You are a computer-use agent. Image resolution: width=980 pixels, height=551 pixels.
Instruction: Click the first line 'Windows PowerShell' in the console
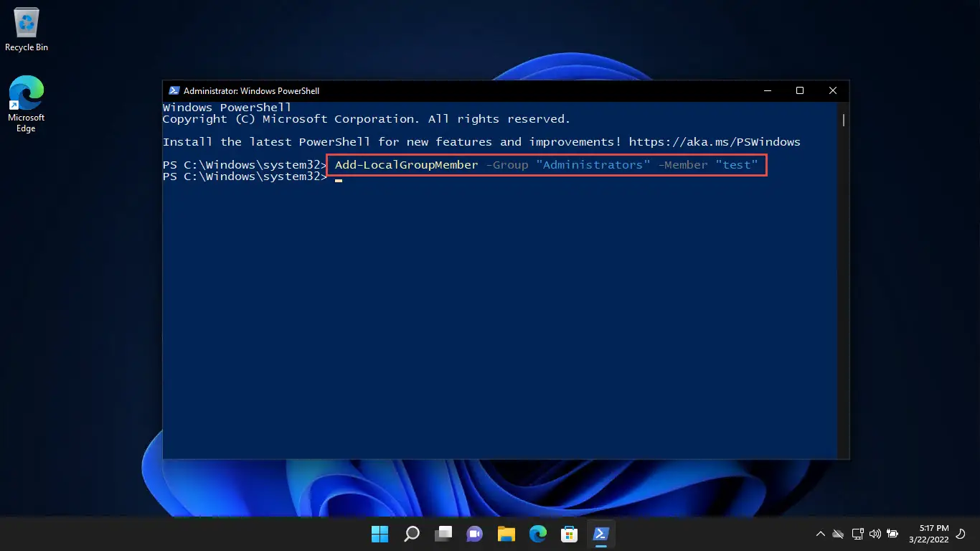tap(227, 108)
